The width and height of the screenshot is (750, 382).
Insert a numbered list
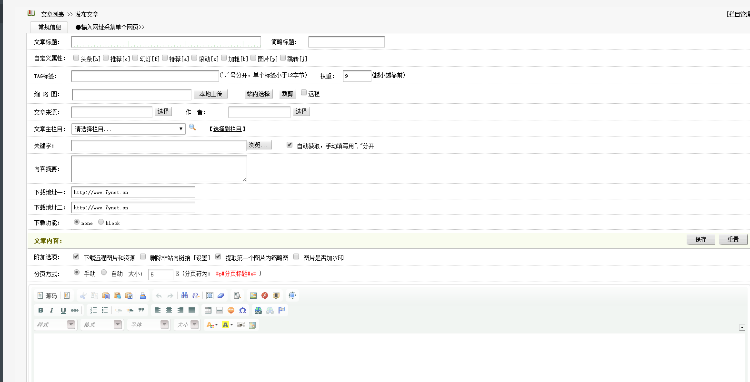coord(94,310)
